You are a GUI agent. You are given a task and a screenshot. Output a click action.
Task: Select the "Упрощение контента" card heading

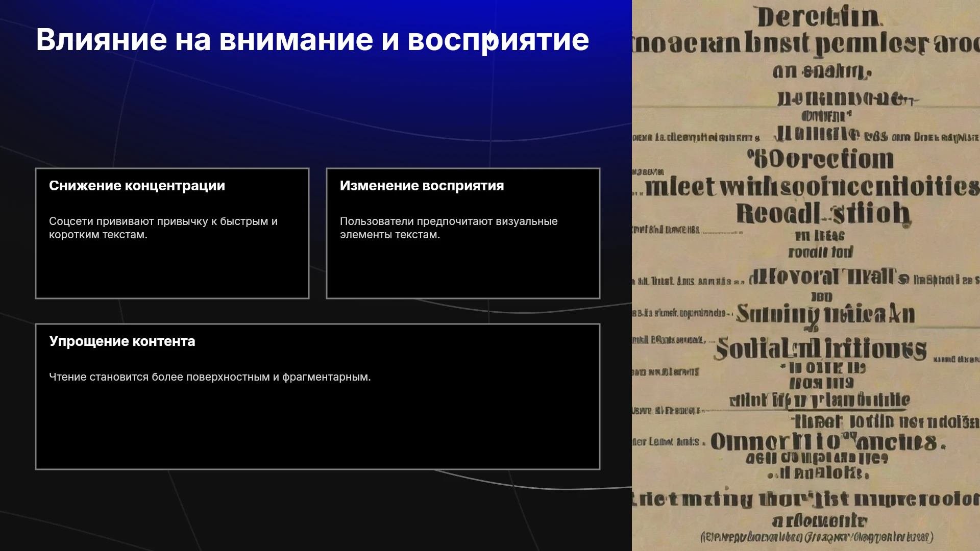(122, 341)
